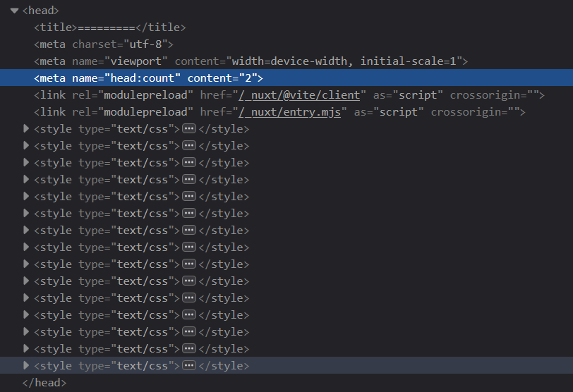
Task: Select the title element row
Action: pos(286,27)
